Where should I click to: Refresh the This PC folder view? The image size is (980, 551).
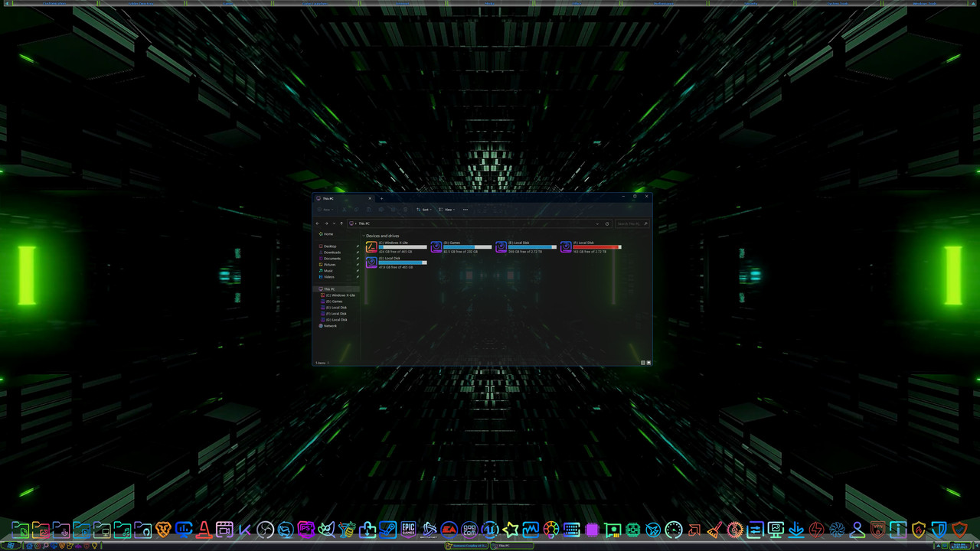[607, 223]
